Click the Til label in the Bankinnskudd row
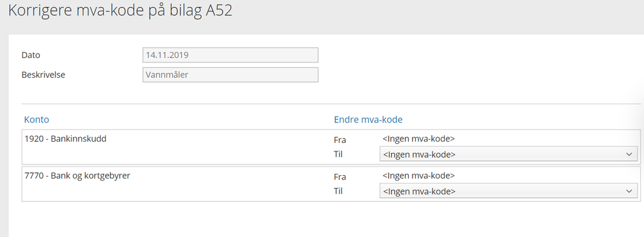The width and height of the screenshot is (644, 237). tap(338, 154)
